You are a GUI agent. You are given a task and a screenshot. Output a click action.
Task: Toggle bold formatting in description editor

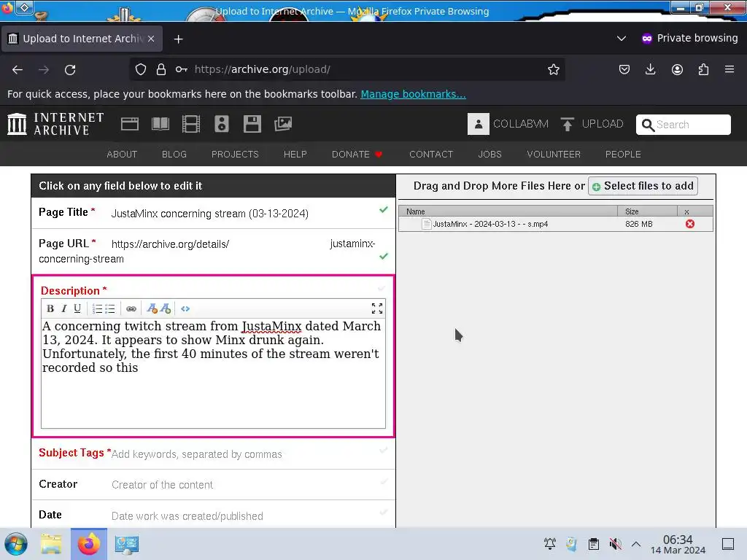50,308
